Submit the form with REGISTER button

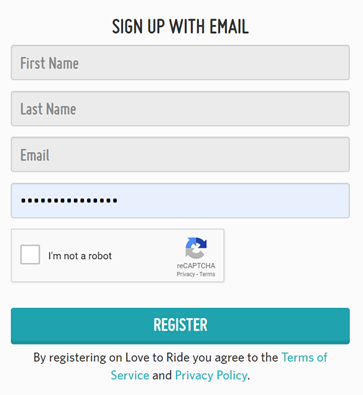pos(180,326)
